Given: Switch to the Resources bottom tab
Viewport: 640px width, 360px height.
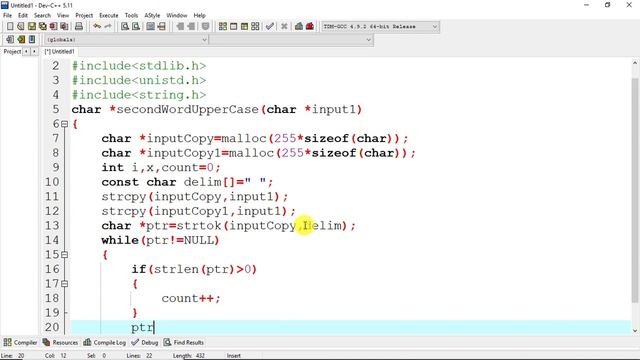Looking at the screenshot, I should 60,342.
